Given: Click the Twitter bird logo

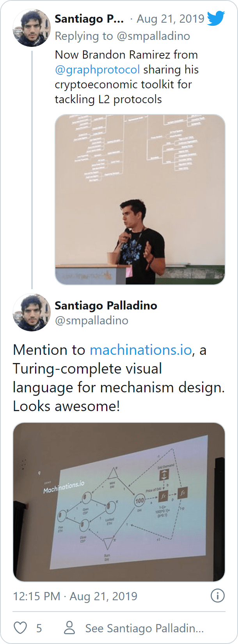Looking at the screenshot, I should [216, 18].
